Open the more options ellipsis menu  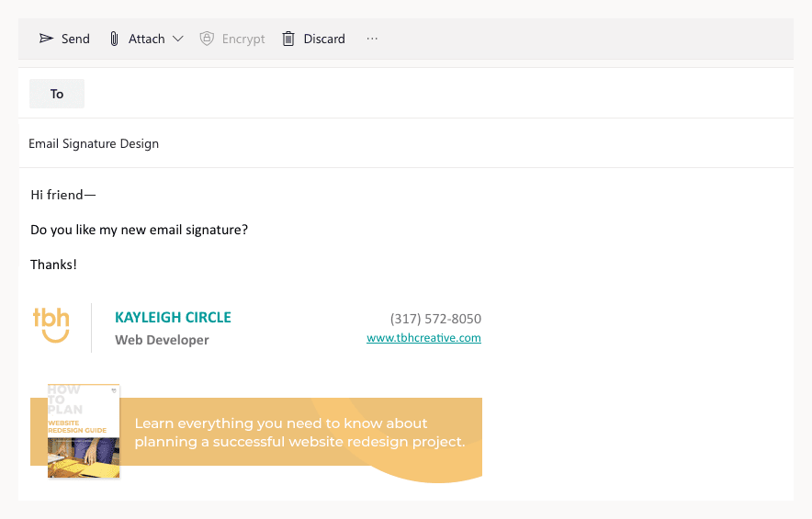click(372, 39)
